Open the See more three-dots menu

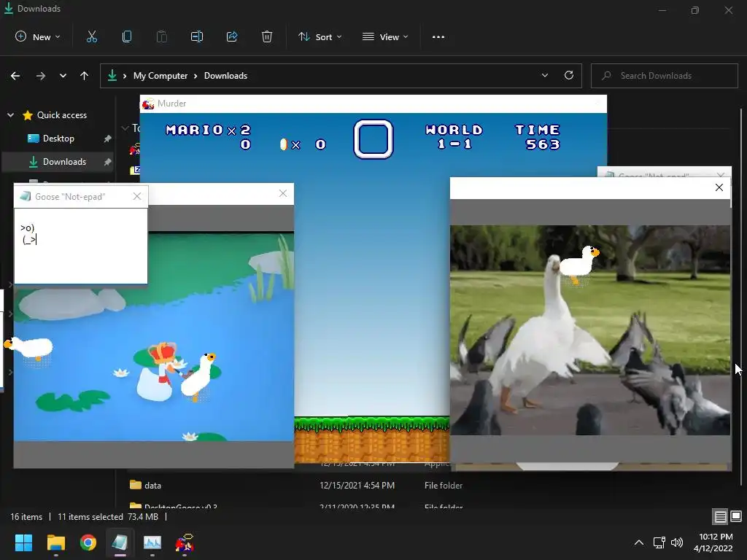[438, 36]
